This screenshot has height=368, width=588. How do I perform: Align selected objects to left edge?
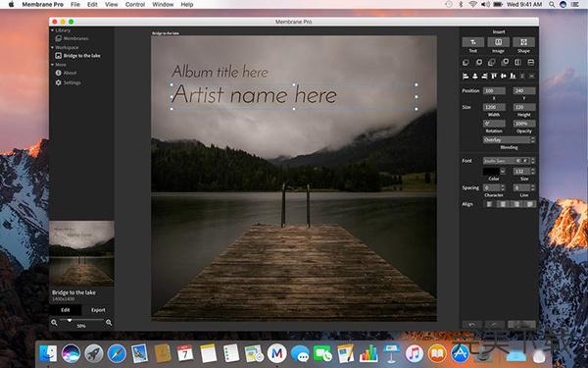(x=465, y=77)
